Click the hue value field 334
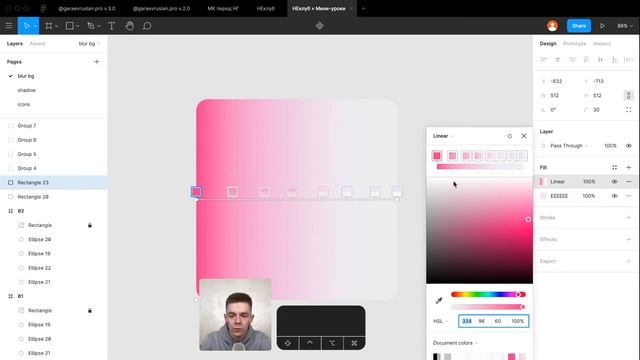The width and height of the screenshot is (640, 360). coord(467,321)
